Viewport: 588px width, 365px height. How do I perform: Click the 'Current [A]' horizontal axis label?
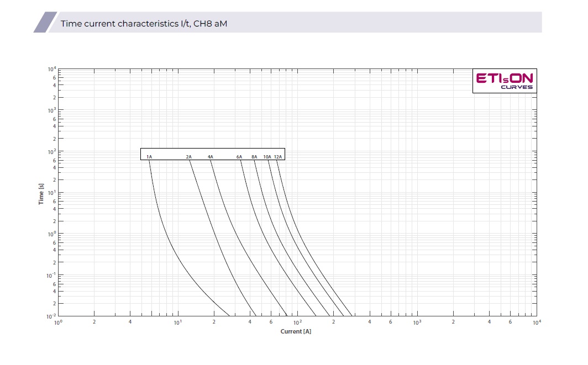296,331
